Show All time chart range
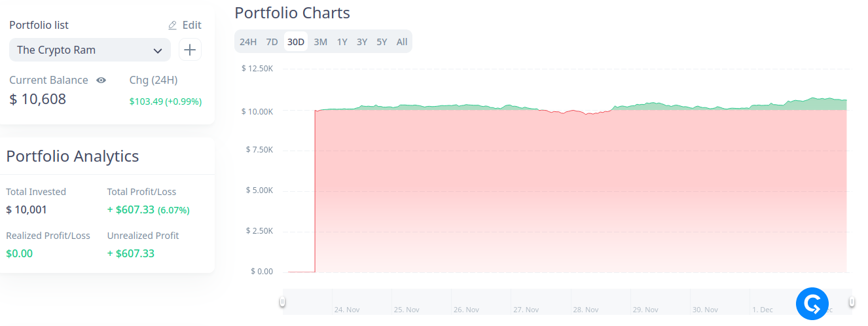868x326 pixels. (402, 42)
